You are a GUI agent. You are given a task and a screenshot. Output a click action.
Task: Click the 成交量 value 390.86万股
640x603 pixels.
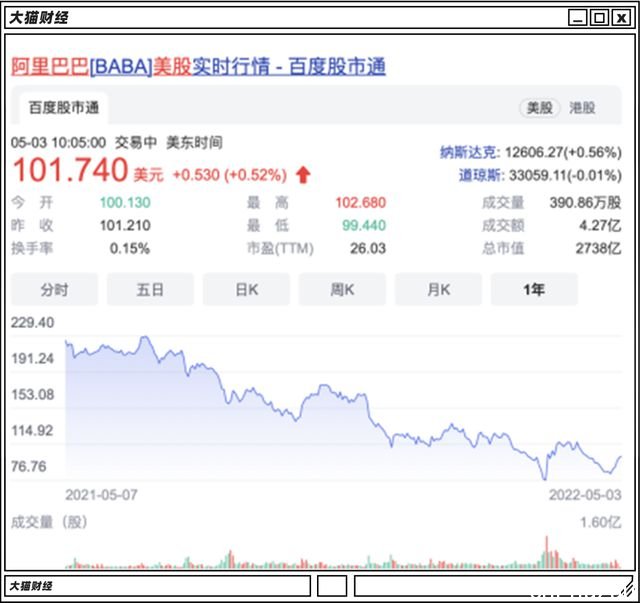tap(585, 202)
